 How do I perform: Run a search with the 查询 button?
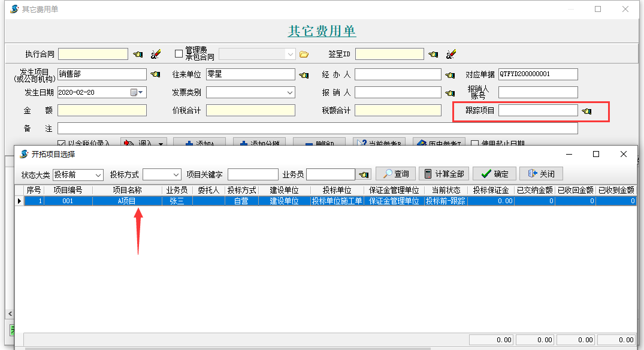point(395,174)
